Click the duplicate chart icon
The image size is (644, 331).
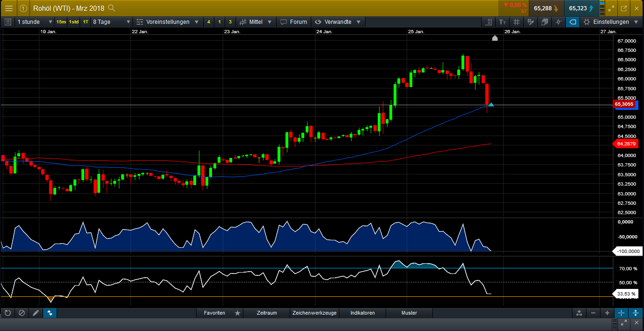coord(544,22)
